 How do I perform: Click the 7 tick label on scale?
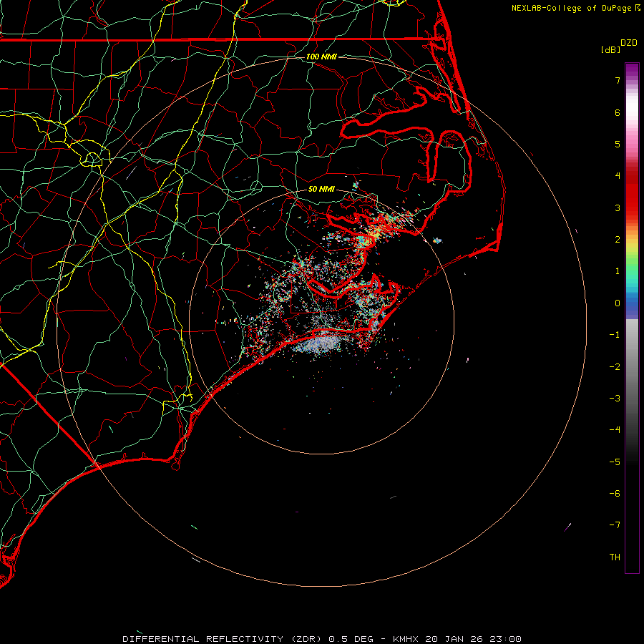pos(617,81)
